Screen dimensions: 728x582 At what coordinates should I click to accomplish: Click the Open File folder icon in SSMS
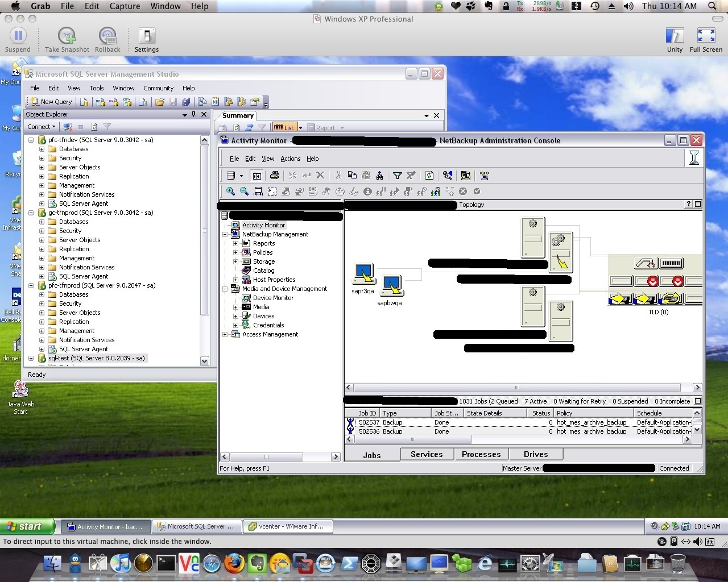tap(159, 102)
